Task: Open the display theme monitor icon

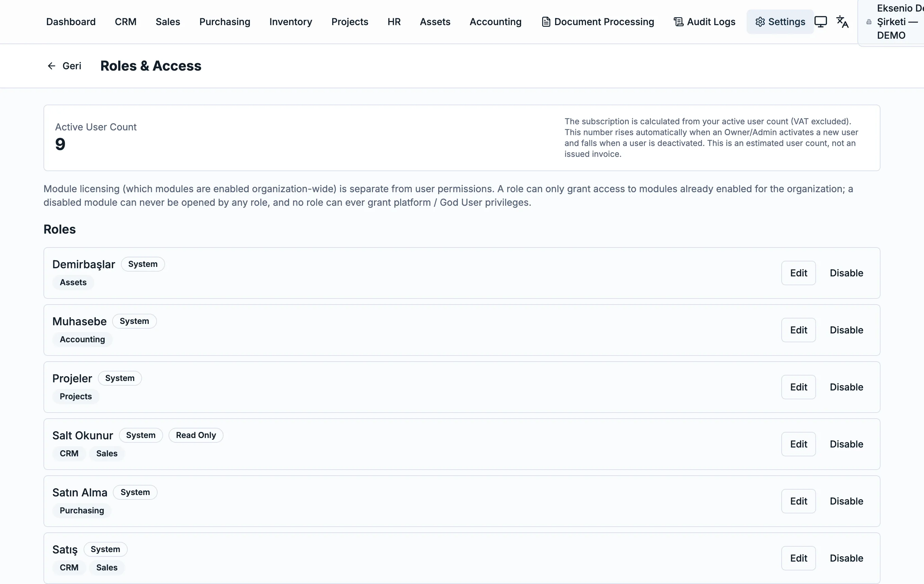Action: pyautogui.click(x=820, y=22)
